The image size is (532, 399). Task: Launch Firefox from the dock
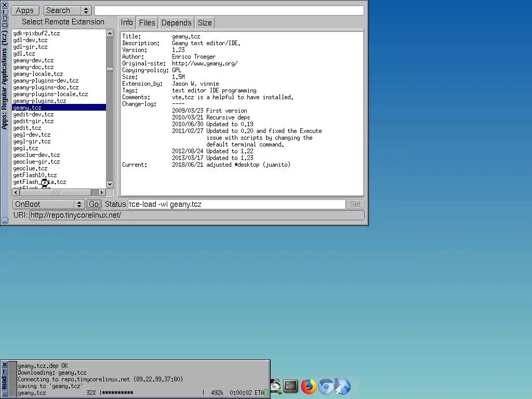pos(309,387)
